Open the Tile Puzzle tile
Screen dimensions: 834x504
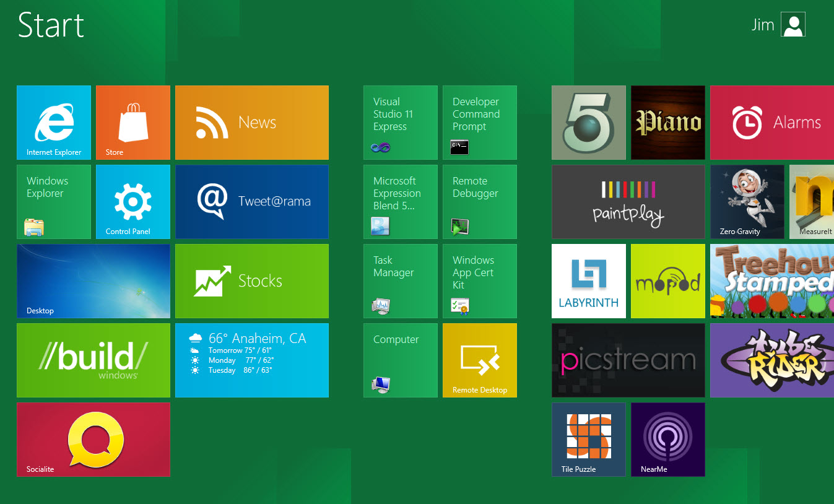point(589,440)
